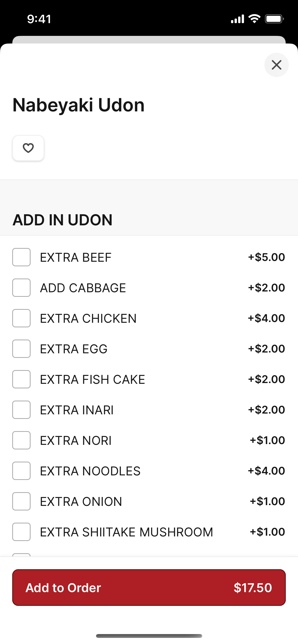Screen dimensions: 298x644
Task: Click the Add to Order button
Action: click(149, 588)
